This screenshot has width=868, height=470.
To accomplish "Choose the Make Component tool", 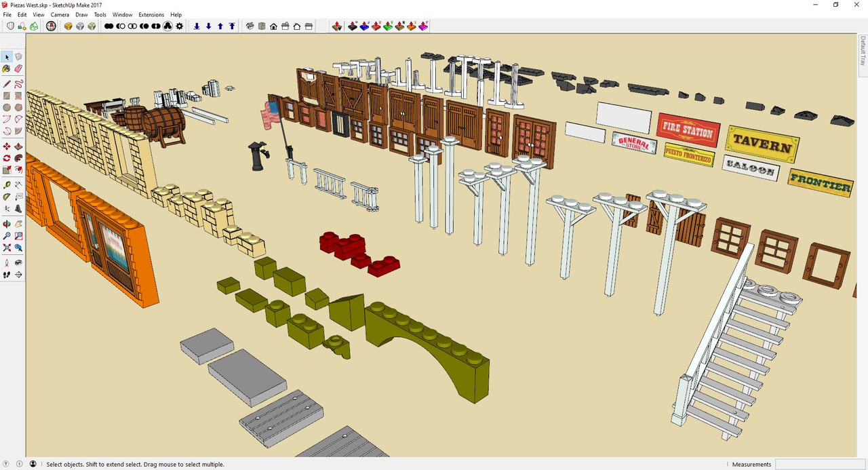I will pyautogui.click(x=18, y=57).
